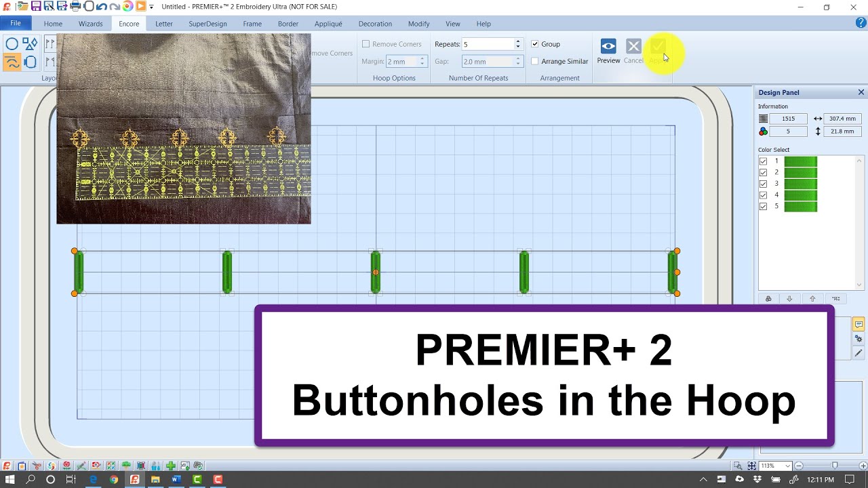This screenshot has width=868, height=488.
Task: Select the wavy line layout tool
Action: (x=12, y=63)
